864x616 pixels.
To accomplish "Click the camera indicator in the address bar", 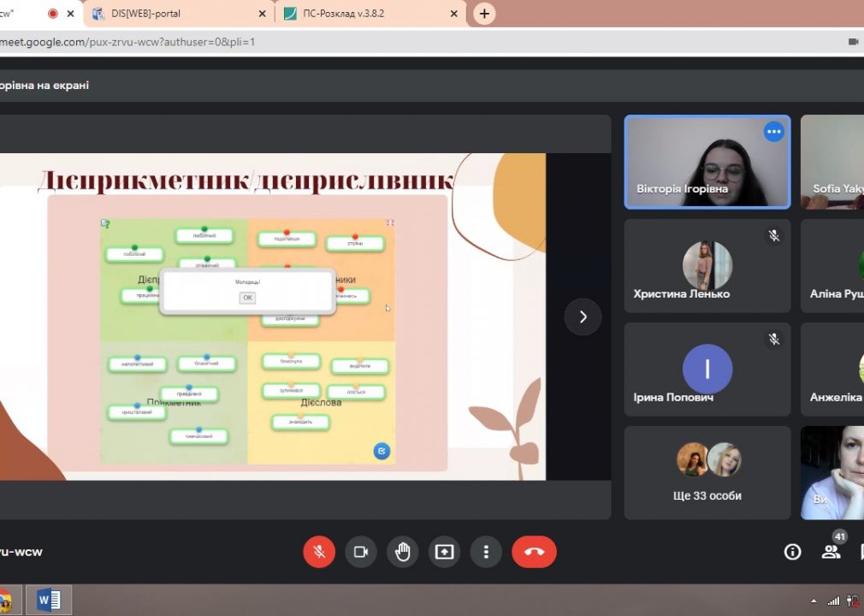I will 853,42.
